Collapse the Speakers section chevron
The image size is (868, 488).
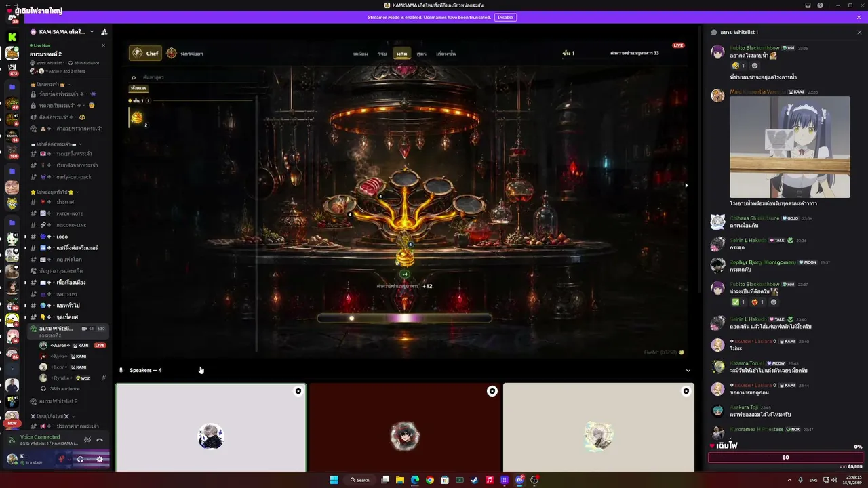click(x=688, y=371)
